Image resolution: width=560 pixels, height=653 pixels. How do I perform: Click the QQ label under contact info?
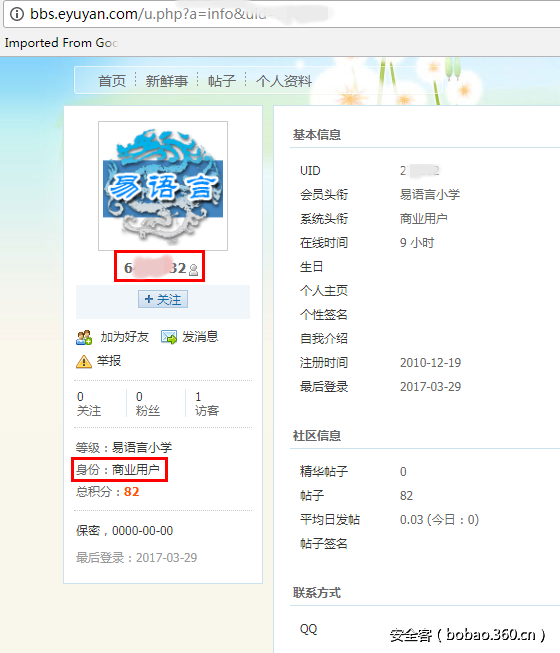click(x=309, y=629)
